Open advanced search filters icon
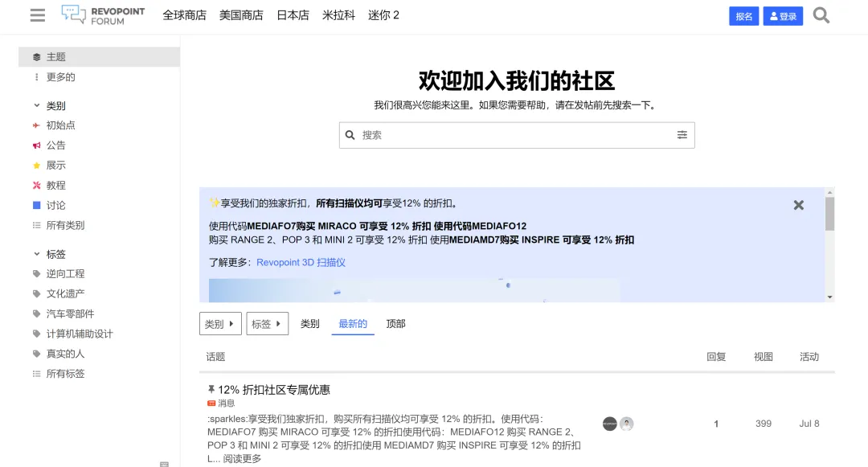 (x=682, y=135)
